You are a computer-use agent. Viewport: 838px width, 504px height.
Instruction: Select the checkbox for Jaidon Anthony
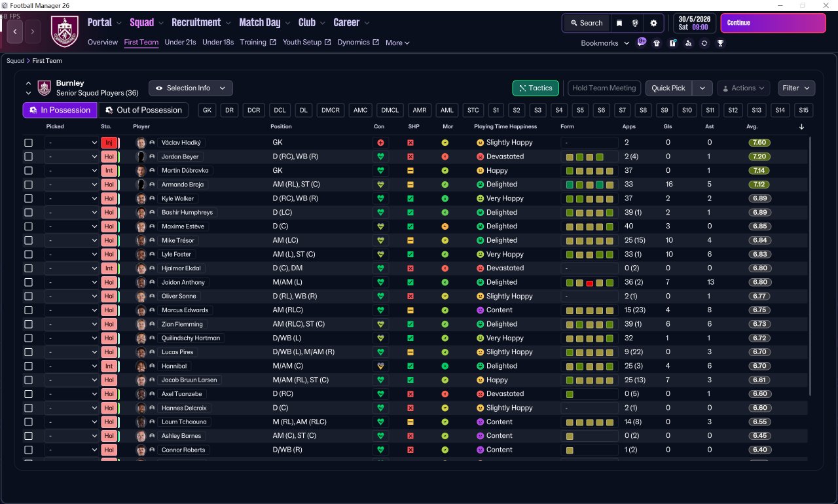(28, 282)
